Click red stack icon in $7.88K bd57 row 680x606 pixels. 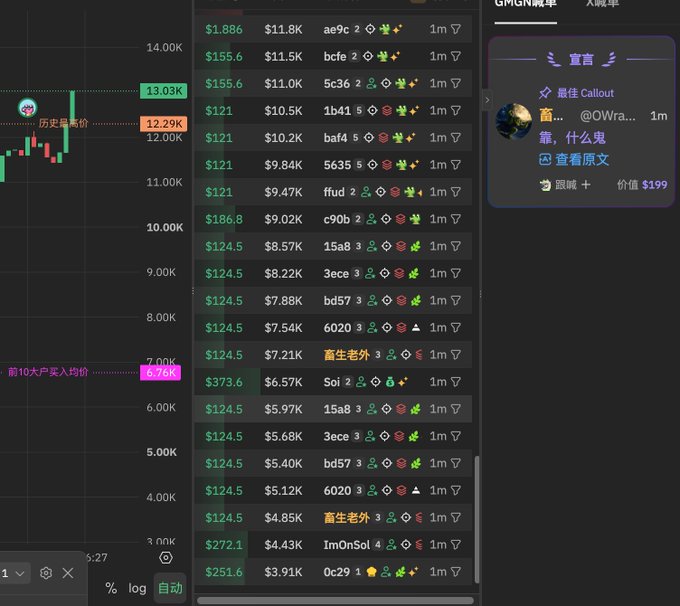[x=401, y=301]
